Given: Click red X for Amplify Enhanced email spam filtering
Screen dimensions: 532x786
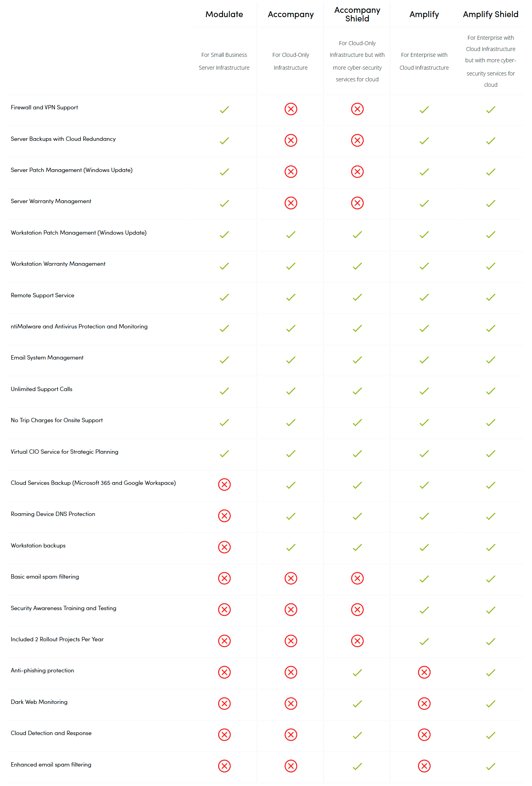Looking at the screenshot, I should click(x=424, y=766).
